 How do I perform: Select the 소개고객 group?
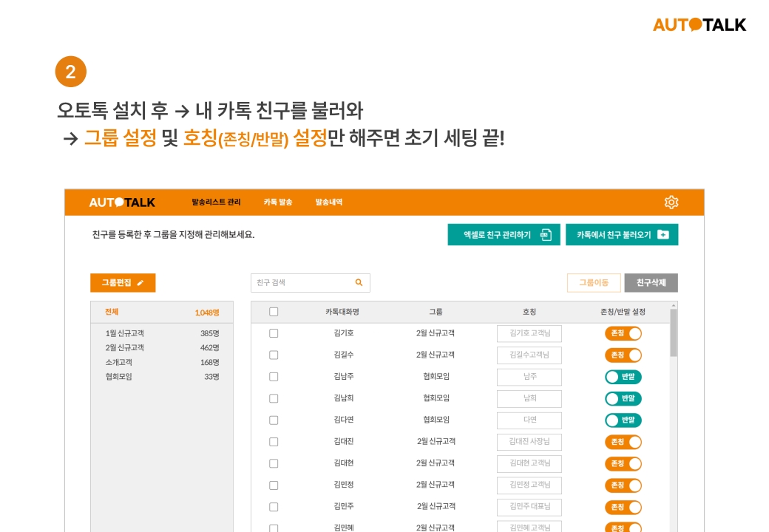pyautogui.click(x=162, y=363)
